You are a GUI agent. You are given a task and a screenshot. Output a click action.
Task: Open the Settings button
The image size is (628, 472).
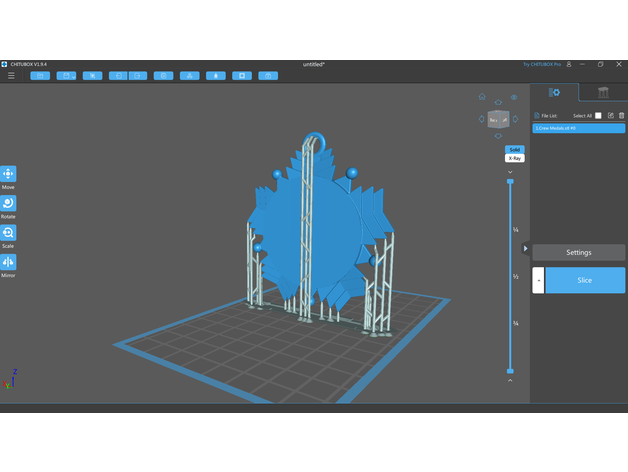click(578, 253)
